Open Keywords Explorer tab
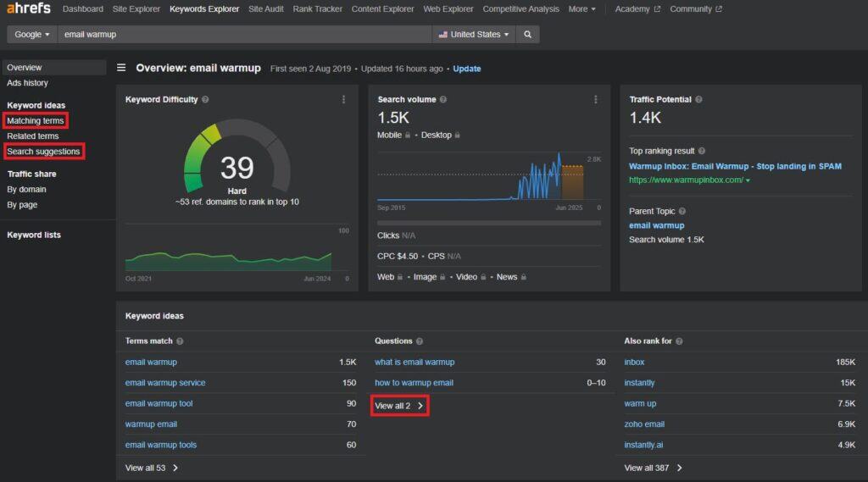Screen dimensions: 868x482 pos(204,8)
